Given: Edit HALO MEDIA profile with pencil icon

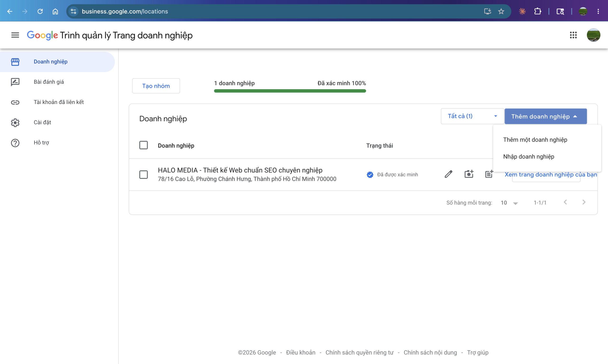Looking at the screenshot, I should point(448,174).
